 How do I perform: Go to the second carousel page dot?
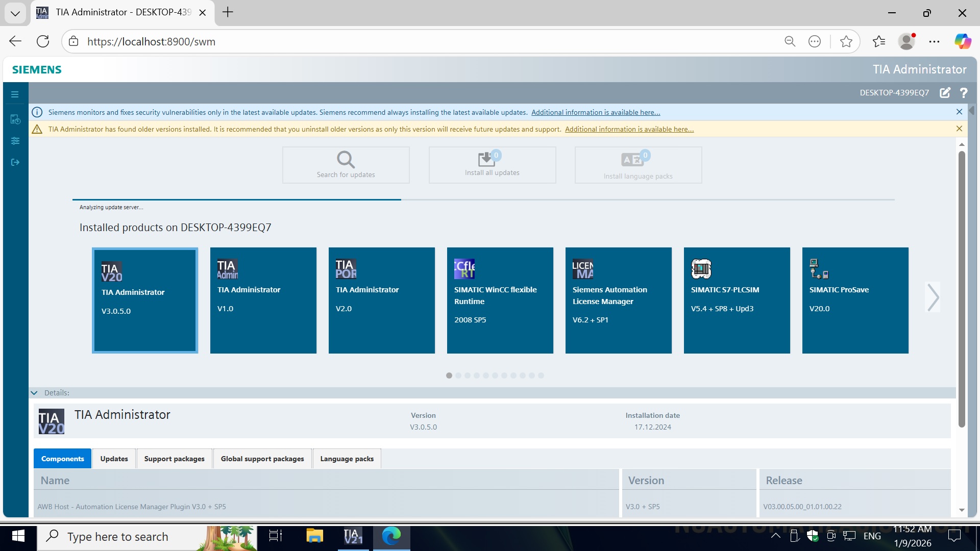tap(458, 375)
